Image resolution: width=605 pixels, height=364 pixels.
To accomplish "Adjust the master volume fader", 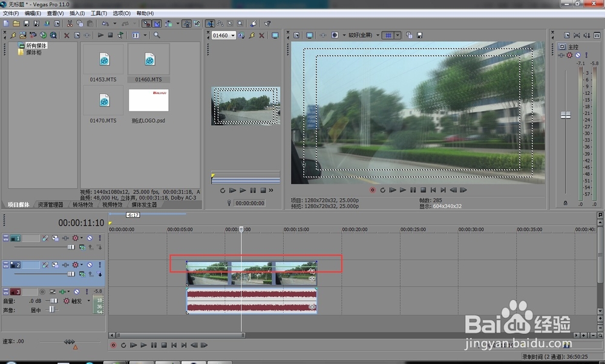I will [566, 115].
